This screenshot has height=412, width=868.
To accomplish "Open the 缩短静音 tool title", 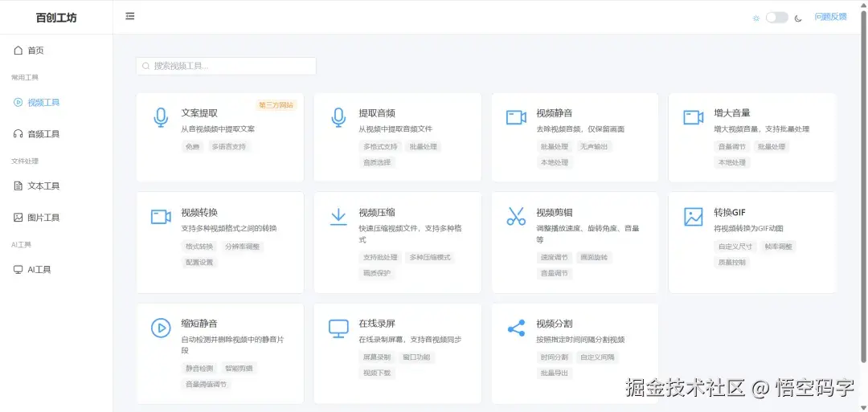I will pos(199,324).
